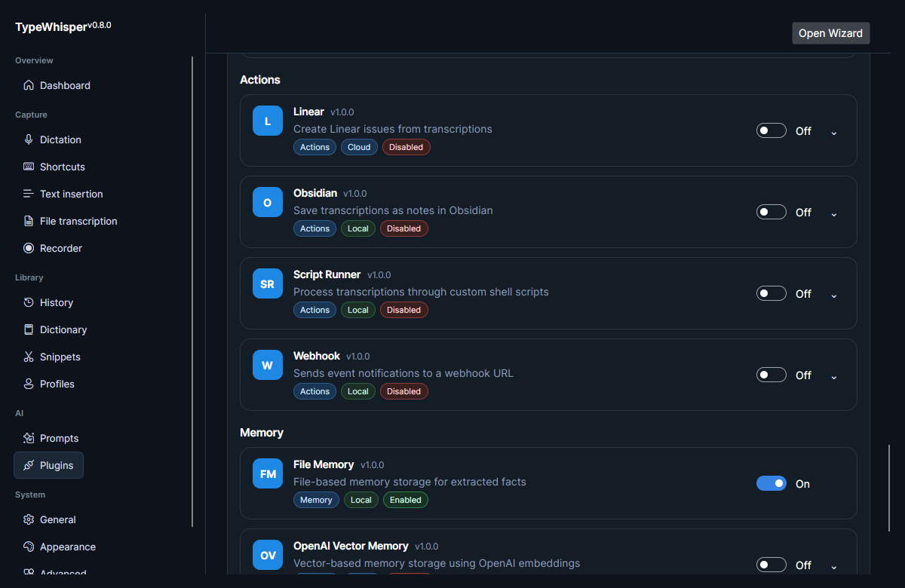Click the Cloud tag on Linear
Viewport: 905px width, 588px height.
pos(359,147)
